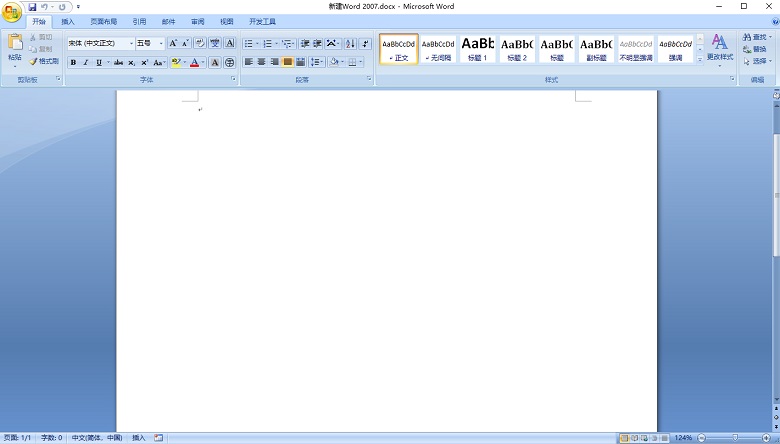Click the Office button logo
The height and width of the screenshot is (444, 780).
coord(12,12)
